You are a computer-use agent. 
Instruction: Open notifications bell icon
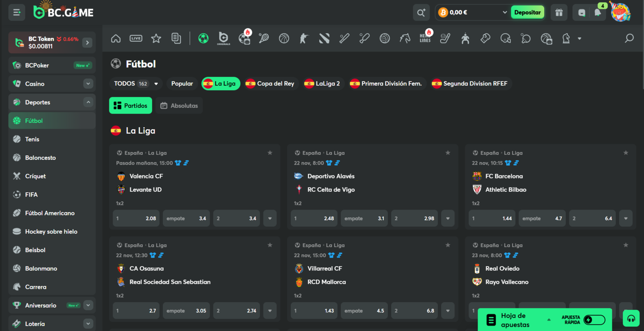[598, 12]
